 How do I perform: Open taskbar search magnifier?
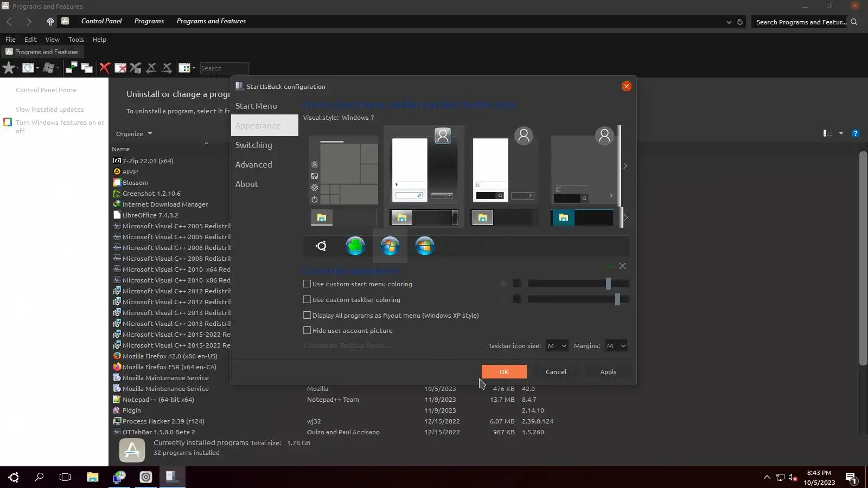39,477
